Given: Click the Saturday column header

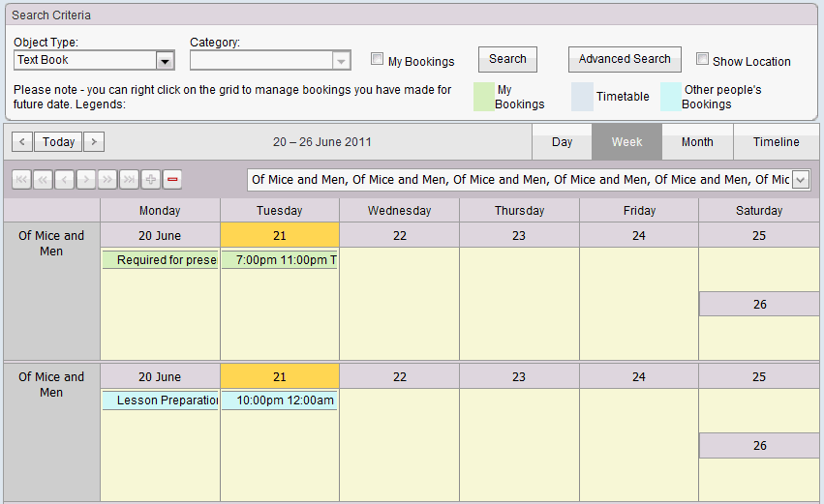Looking at the screenshot, I should click(759, 211).
